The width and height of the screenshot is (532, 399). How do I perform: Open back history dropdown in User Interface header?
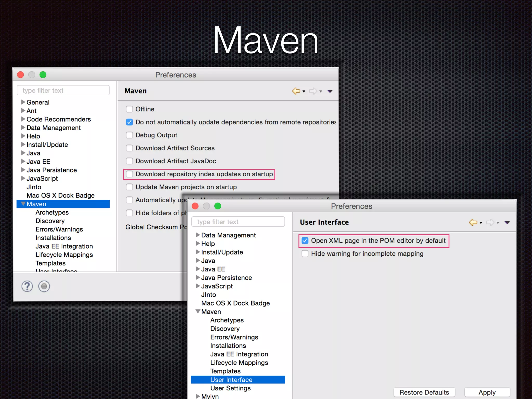(481, 223)
